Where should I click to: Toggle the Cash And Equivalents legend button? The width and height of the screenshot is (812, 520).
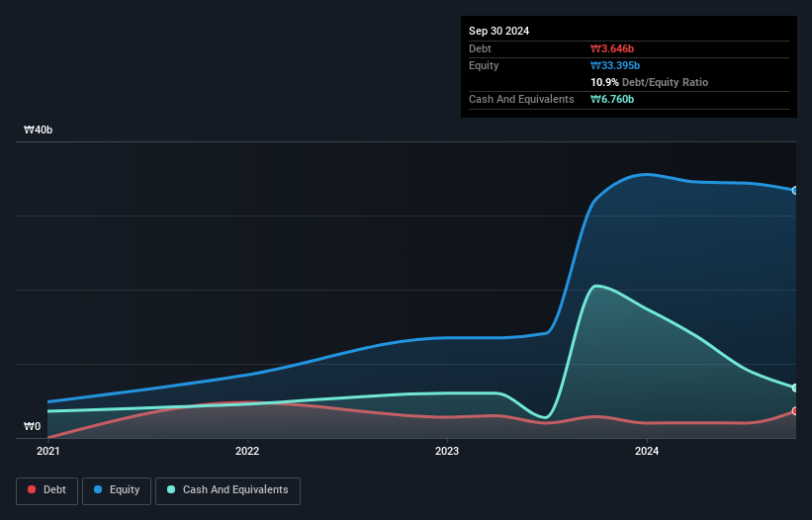[x=227, y=490]
